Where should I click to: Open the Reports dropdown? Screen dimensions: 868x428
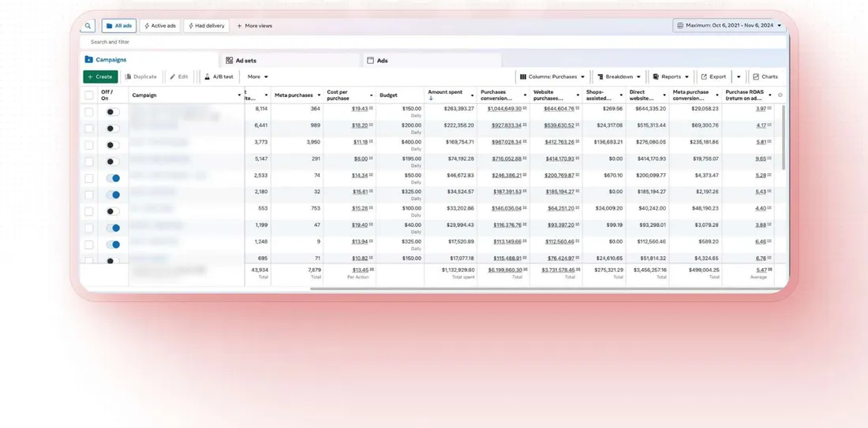tap(671, 77)
